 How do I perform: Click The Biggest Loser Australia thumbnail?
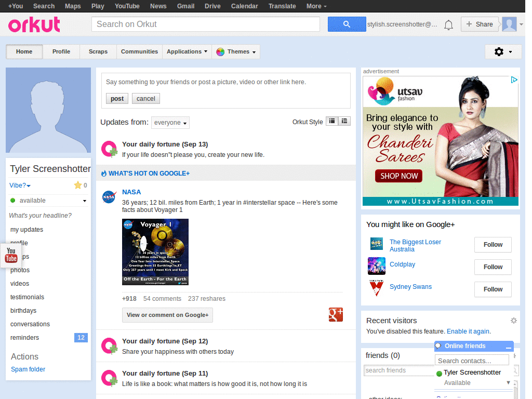377,244
